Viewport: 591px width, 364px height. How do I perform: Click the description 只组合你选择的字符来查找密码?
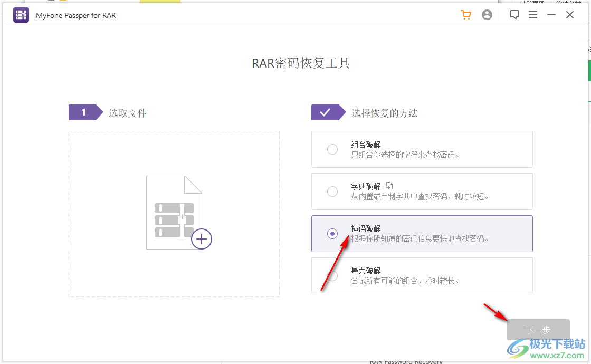click(x=405, y=155)
